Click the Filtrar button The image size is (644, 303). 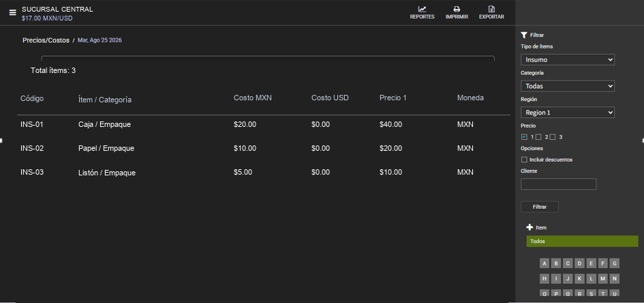540,207
